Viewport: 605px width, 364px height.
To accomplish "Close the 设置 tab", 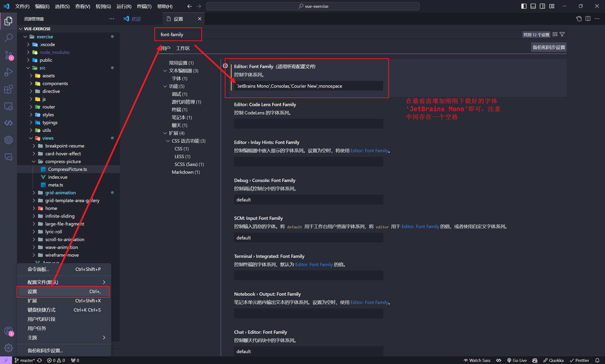I will tap(200, 19).
